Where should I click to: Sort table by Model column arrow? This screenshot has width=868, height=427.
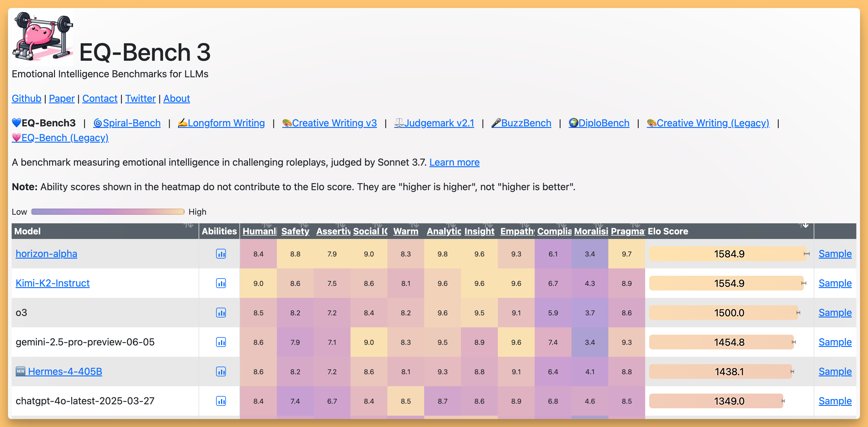tap(188, 225)
